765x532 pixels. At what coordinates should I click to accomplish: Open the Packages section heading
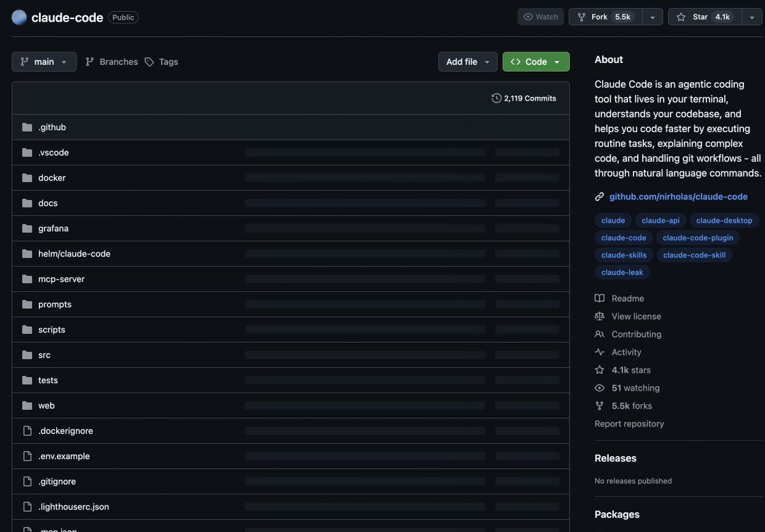617,514
